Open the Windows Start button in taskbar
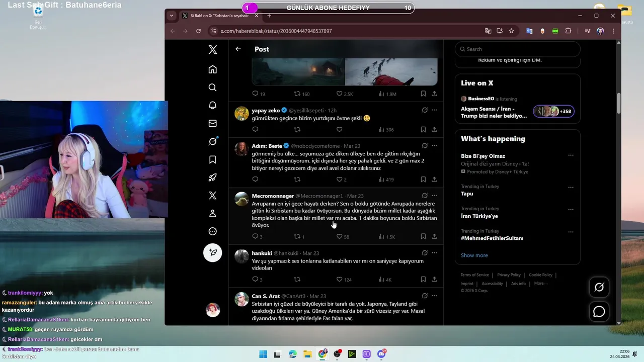Image resolution: width=644 pixels, height=362 pixels. coord(263,354)
